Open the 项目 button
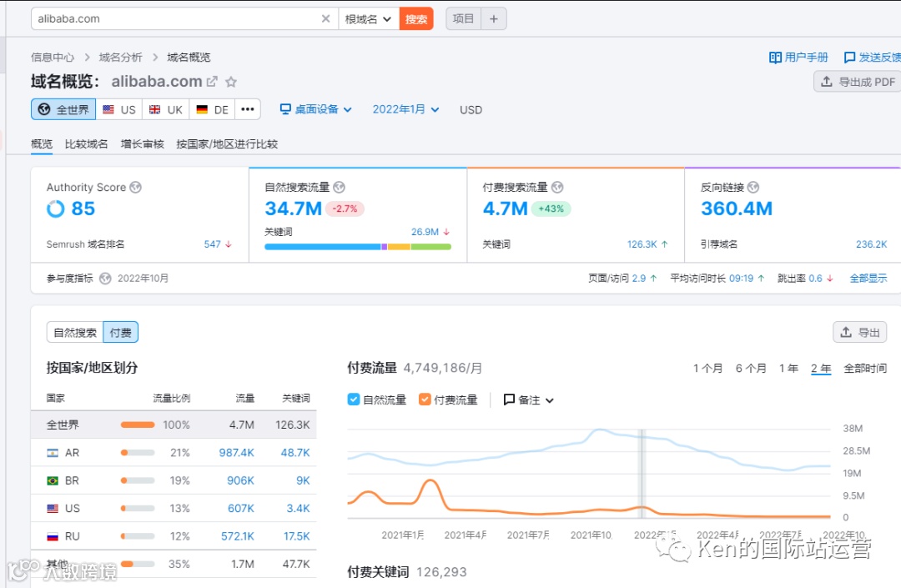The height and width of the screenshot is (588, 901). coord(463,19)
